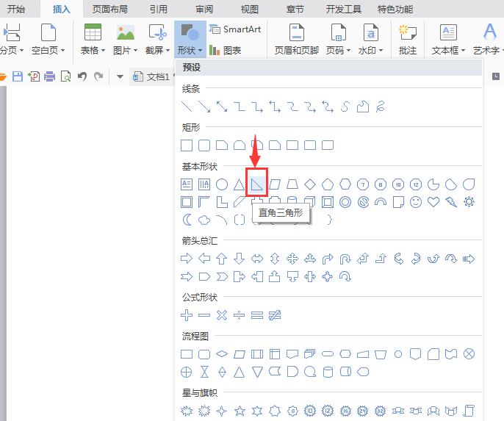Open the 引用 ribbon tab
Image resolution: width=504 pixels, height=421 pixels.
pos(159,9)
